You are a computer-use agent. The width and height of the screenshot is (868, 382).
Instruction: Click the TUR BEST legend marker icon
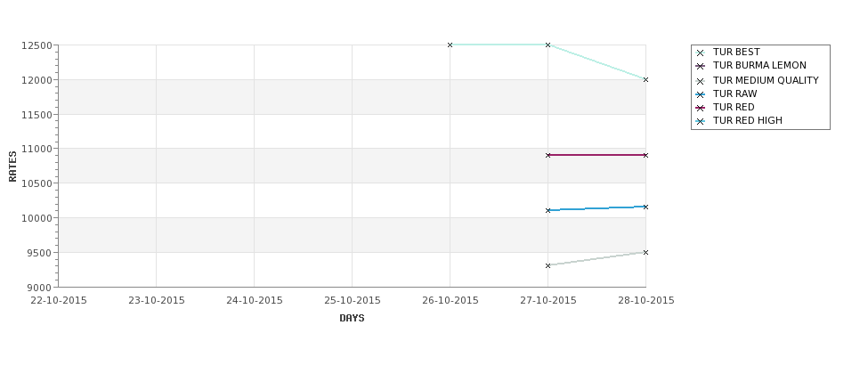pyautogui.click(x=701, y=53)
